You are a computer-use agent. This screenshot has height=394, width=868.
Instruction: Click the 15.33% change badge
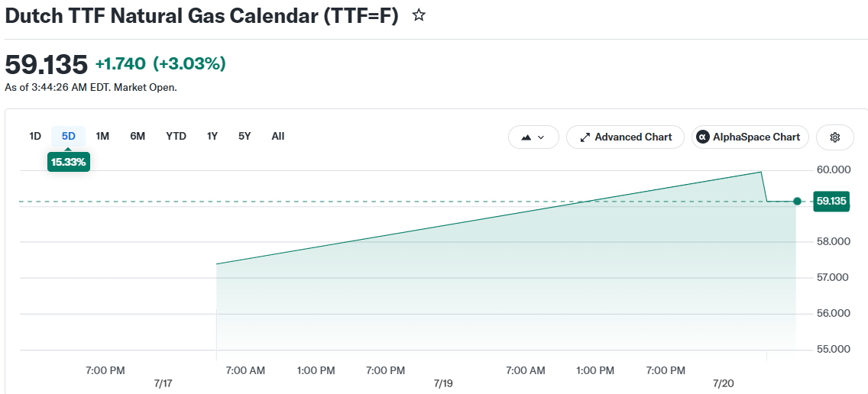(x=69, y=163)
